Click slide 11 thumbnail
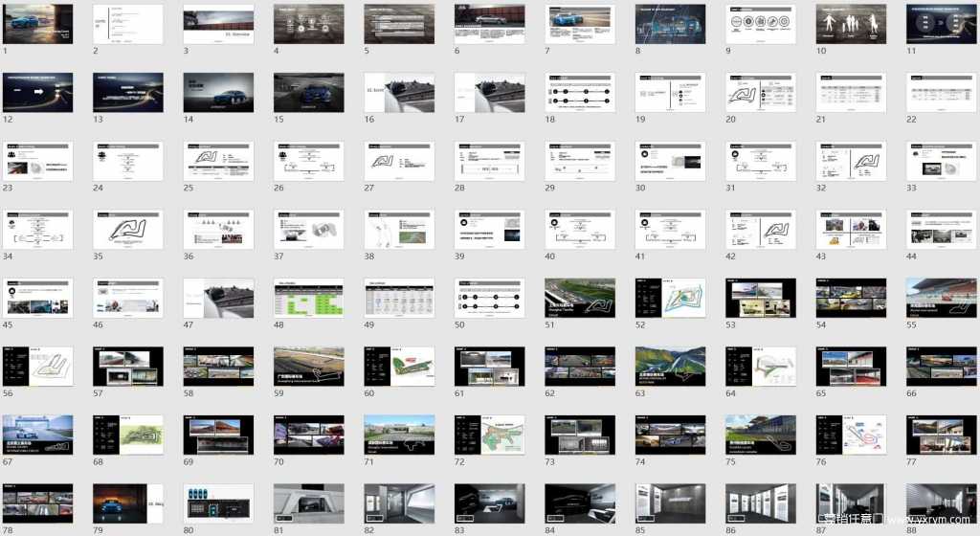 (x=942, y=24)
